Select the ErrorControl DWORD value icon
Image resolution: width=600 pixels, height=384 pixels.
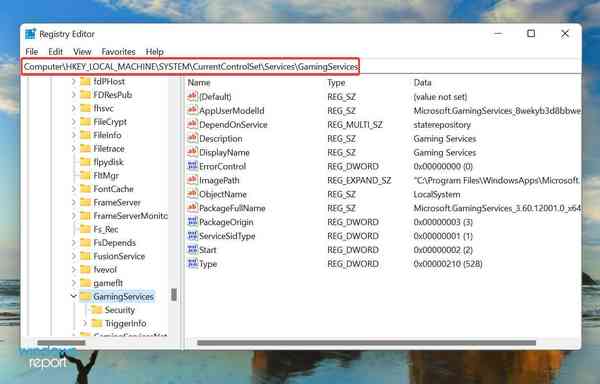(x=192, y=166)
